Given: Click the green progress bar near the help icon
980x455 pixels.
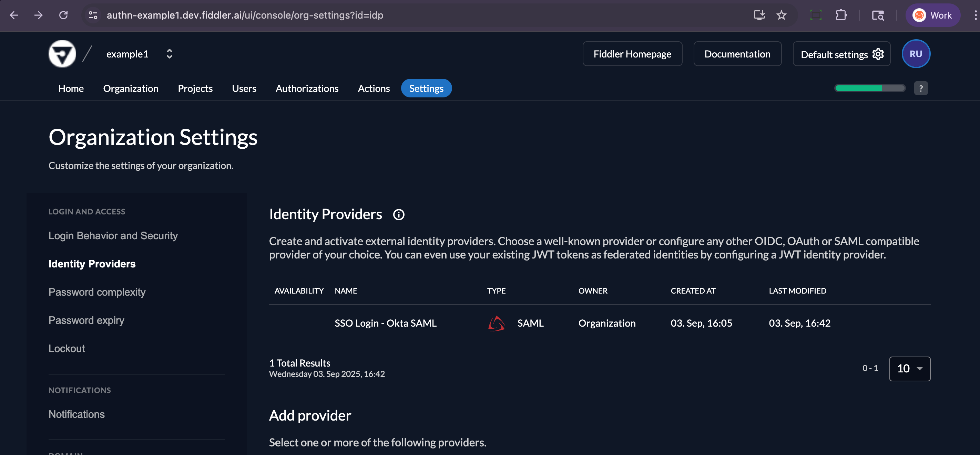Looking at the screenshot, I should point(869,88).
